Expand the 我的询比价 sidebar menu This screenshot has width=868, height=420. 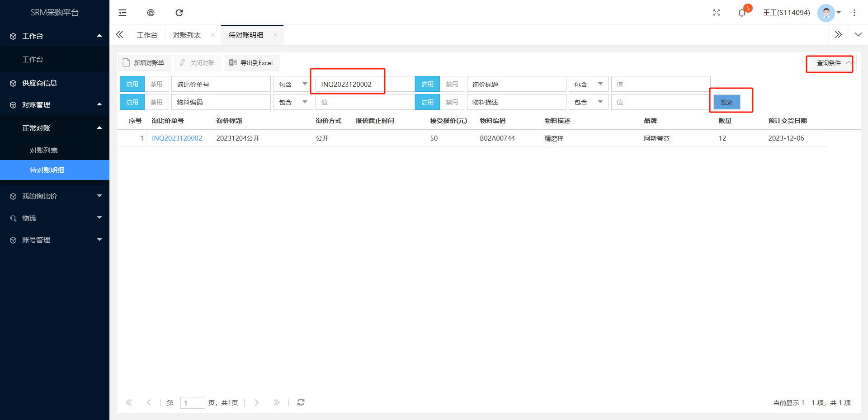(x=54, y=196)
